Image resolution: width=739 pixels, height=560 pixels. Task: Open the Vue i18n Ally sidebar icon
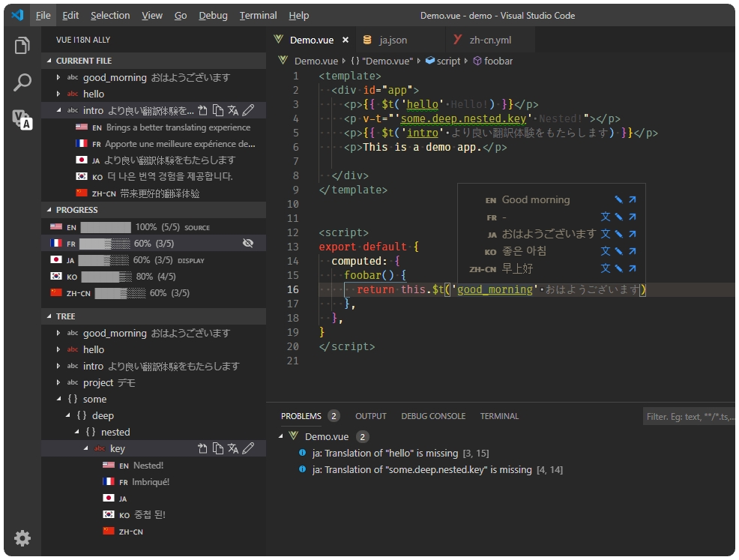coord(22,119)
